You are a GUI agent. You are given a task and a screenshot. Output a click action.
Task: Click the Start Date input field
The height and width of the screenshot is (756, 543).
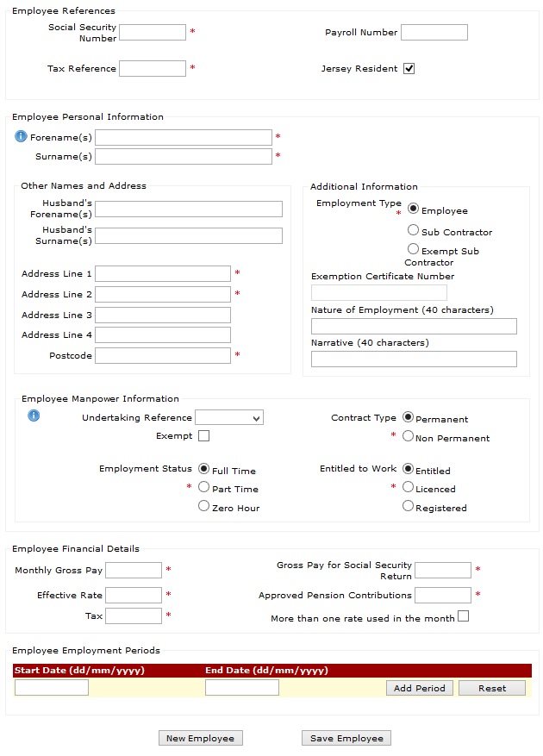pyautogui.click(x=52, y=688)
